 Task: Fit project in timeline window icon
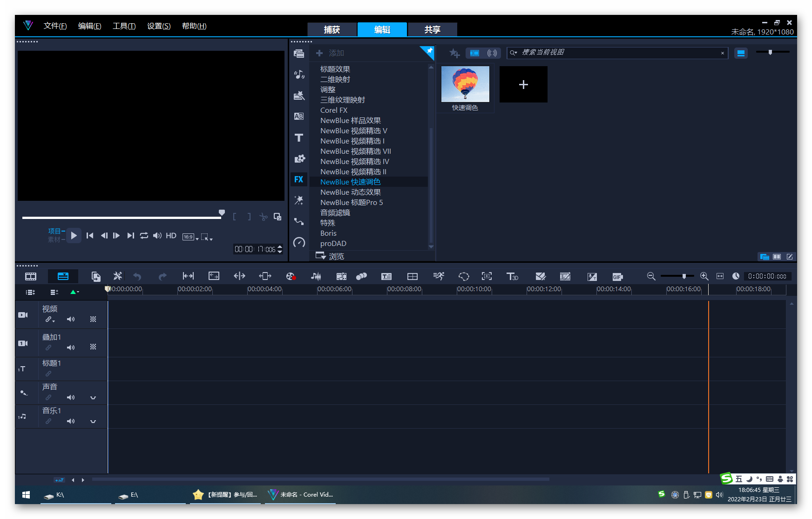(720, 276)
